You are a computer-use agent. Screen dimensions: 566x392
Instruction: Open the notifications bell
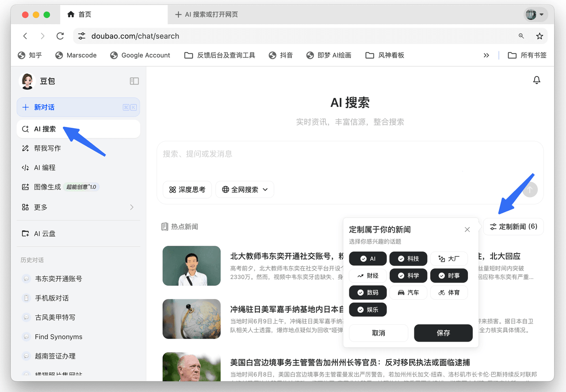coord(536,80)
